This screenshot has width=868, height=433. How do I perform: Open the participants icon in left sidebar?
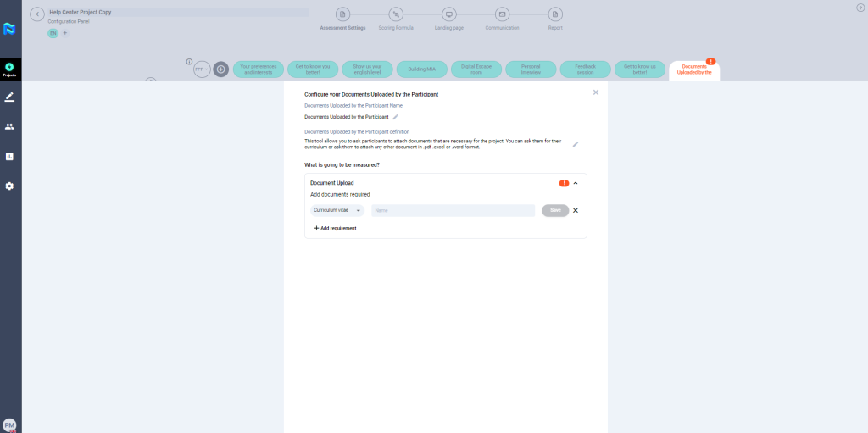(x=9, y=126)
